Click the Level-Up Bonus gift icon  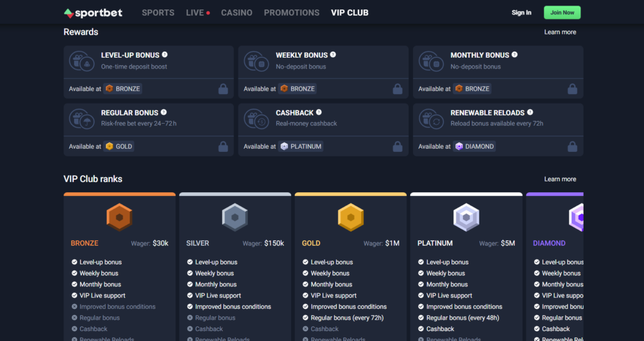point(82,62)
